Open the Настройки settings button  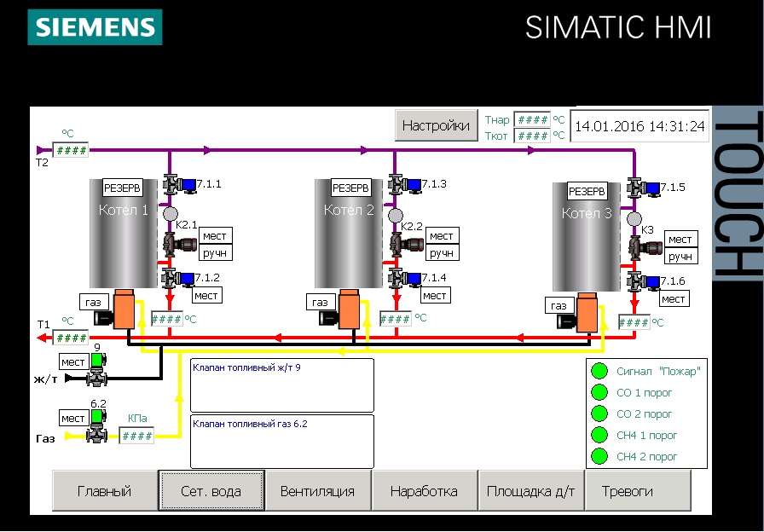tap(436, 125)
